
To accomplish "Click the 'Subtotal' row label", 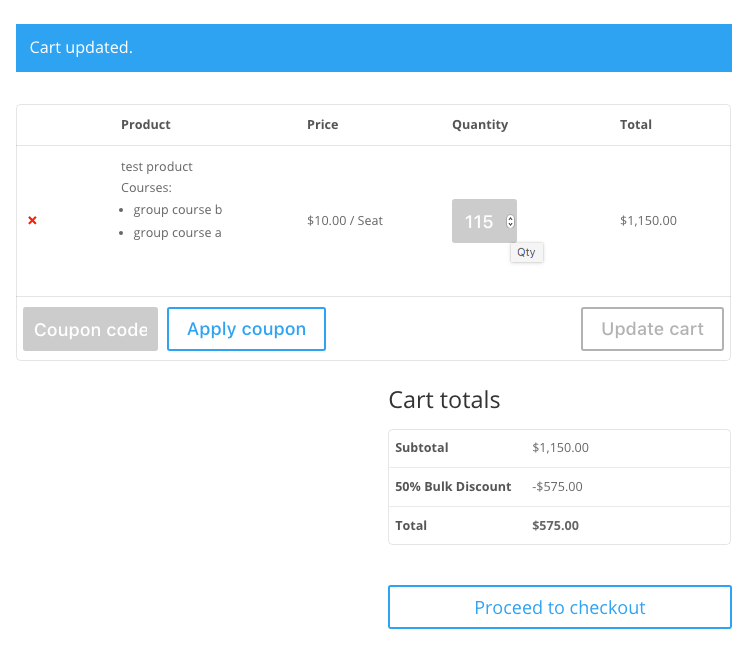I will tap(421, 447).
